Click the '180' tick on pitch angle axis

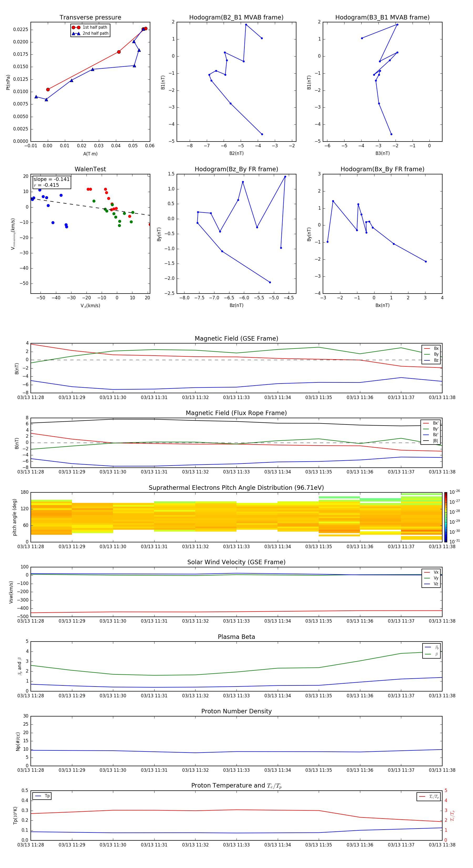coord(25,492)
